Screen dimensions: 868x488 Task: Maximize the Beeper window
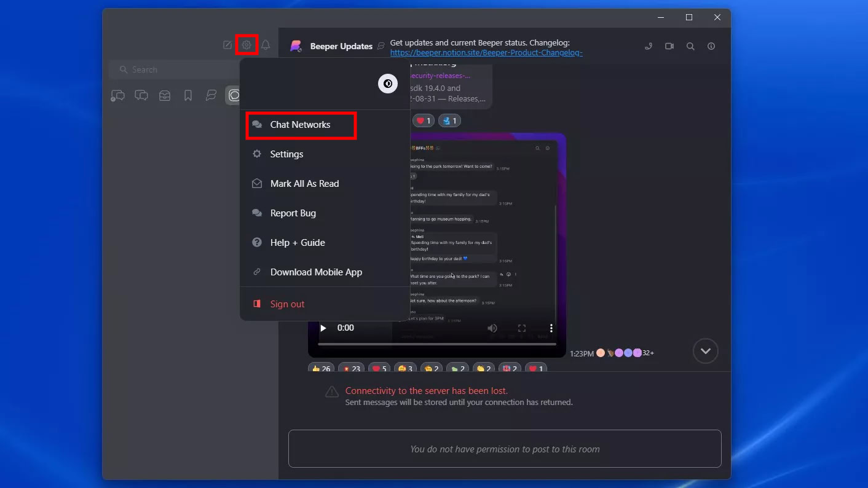[x=689, y=18]
